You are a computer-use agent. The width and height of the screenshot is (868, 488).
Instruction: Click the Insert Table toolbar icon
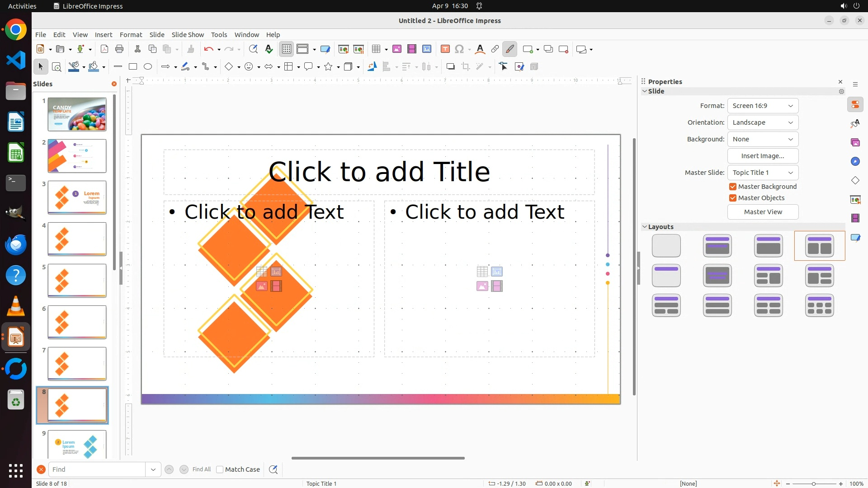click(x=376, y=49)
